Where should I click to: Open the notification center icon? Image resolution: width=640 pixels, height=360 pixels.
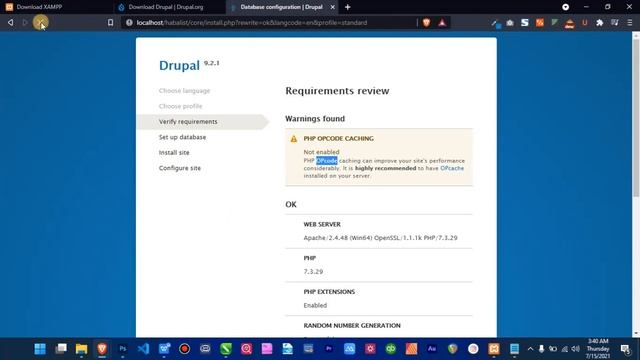625,349
